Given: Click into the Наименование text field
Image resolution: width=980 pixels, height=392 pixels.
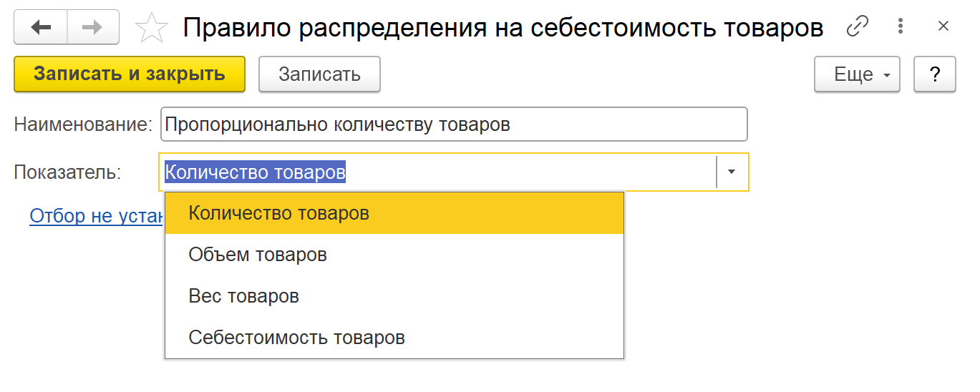Looking at the screenshot, I should (x=454, y=124).
